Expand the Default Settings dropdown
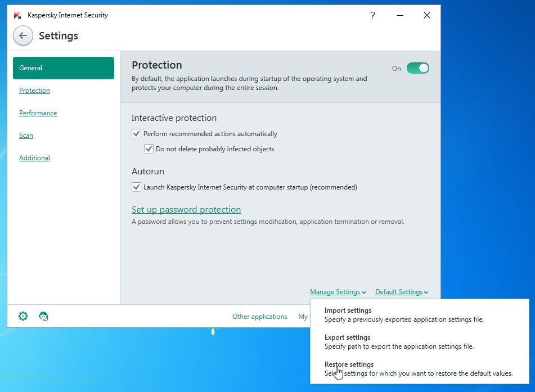 click(x=402, y=292)
